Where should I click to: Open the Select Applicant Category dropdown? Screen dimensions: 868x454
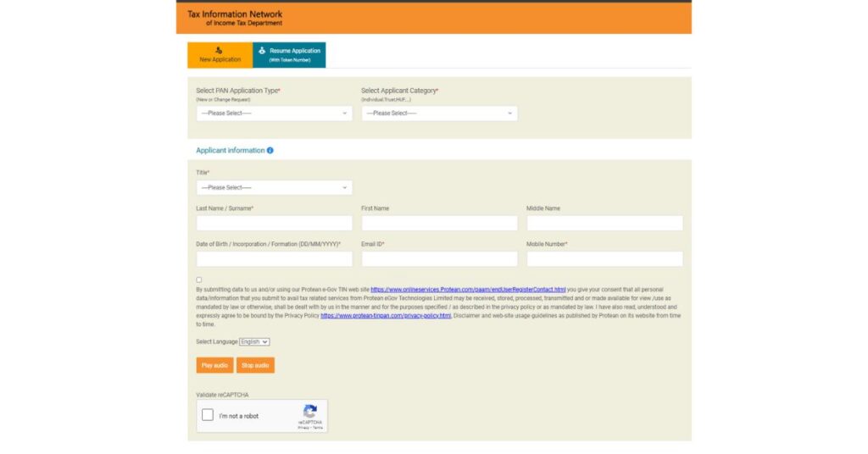point(440,113)
